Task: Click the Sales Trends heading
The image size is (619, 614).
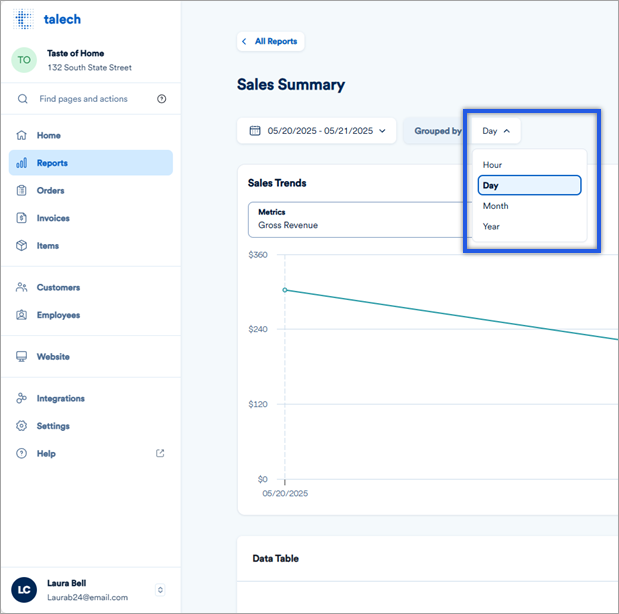Action: 277,183
